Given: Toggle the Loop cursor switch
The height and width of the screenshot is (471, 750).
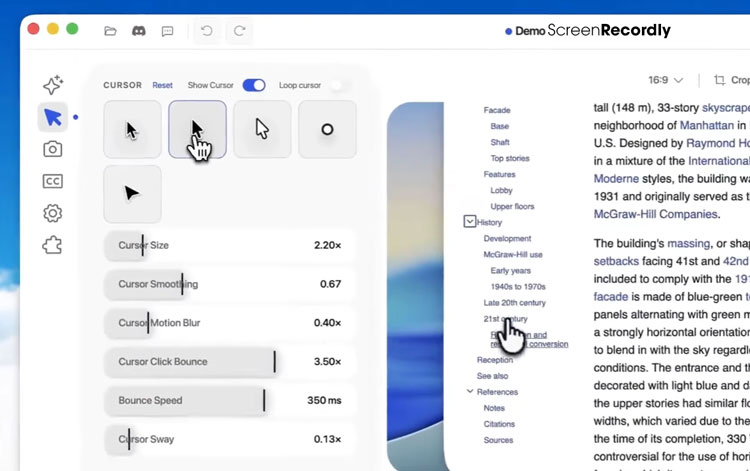Looking at the screenshot, I should [341, 85].
